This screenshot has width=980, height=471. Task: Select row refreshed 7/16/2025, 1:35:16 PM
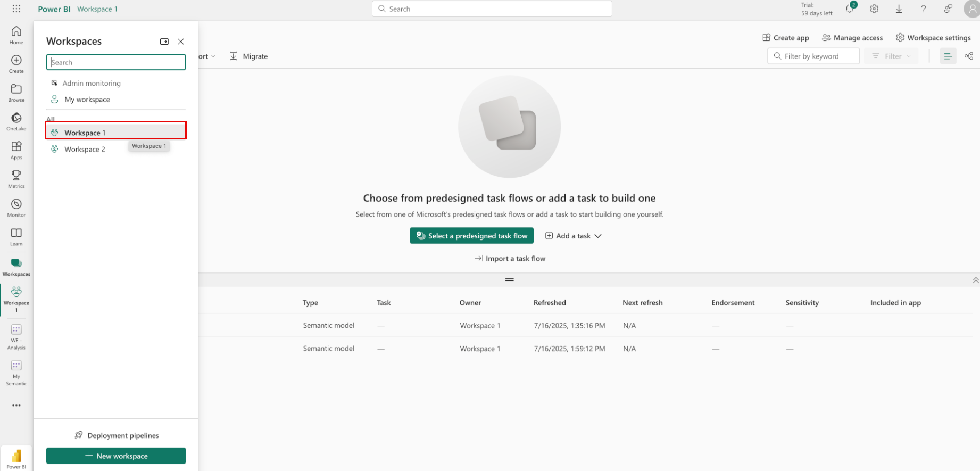coord(585,325)
